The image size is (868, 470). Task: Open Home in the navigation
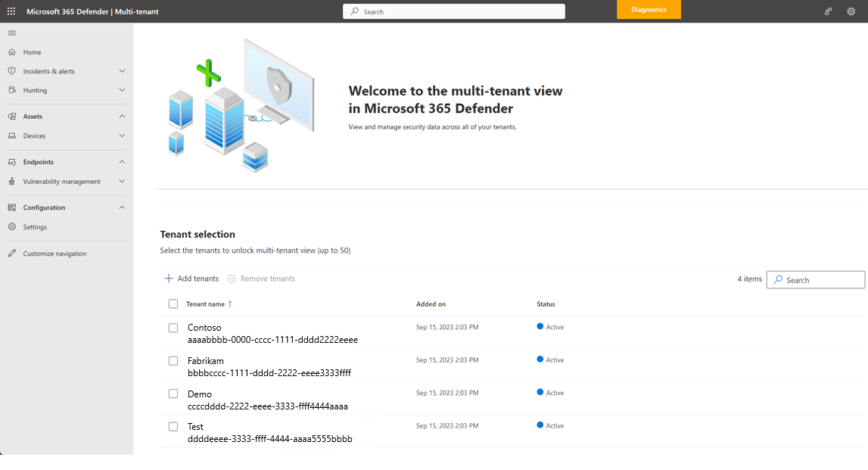[x=32, y=52]
